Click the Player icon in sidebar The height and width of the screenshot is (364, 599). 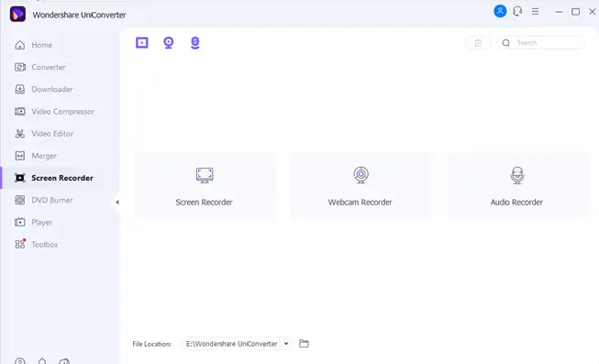click(20, 222)
